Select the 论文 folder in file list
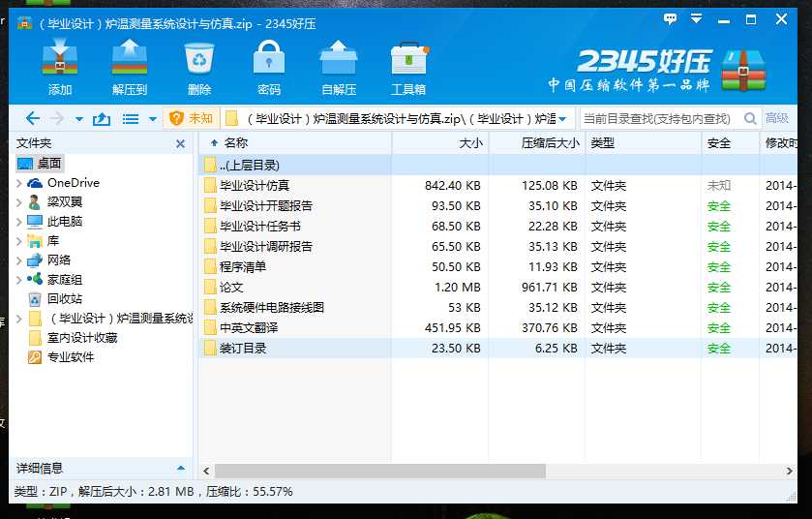Viewport: 812px width, 519px height. pyautogui.click(x=231, y=288)
